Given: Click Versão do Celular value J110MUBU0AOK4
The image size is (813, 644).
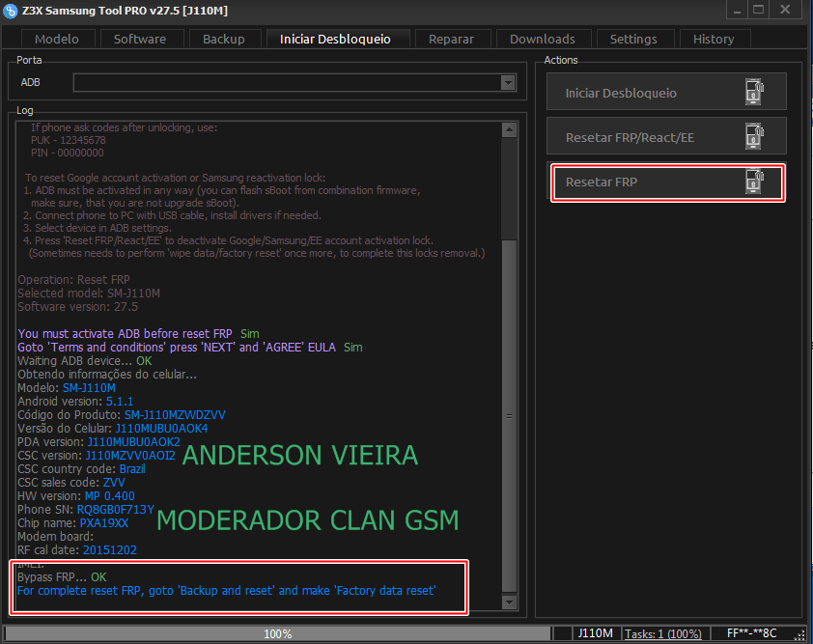Looking at the screenshot, I should tap(162, 429).
